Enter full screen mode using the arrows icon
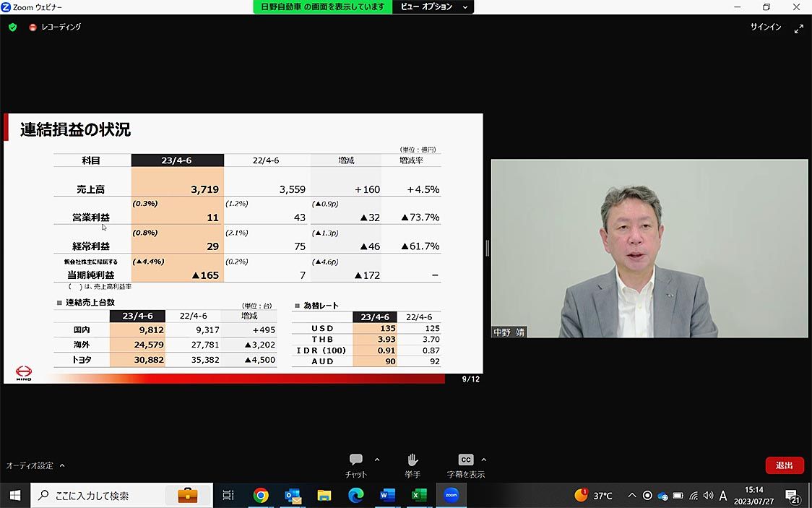Screen dimensions: 812x508 tap(798, 28)
